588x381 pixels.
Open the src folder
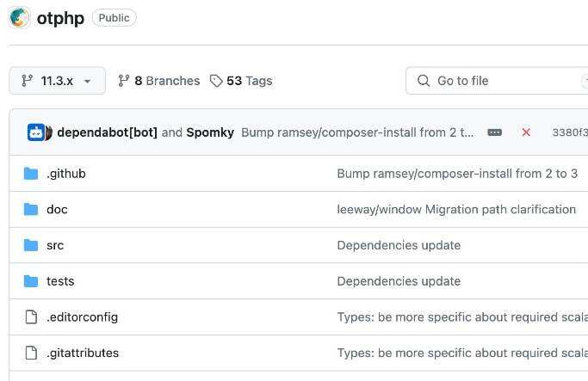coord(55,246)
